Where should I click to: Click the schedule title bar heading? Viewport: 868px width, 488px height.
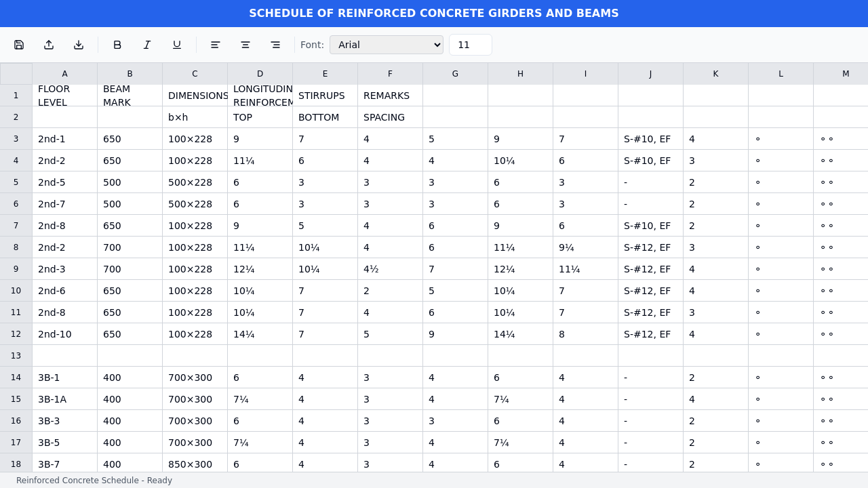click(x=434, y=13)
